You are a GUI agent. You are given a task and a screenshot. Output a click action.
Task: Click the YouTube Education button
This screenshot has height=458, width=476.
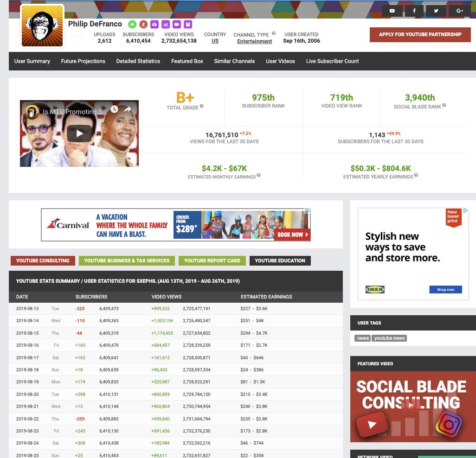pyautogui.click(x=280, y=261)
